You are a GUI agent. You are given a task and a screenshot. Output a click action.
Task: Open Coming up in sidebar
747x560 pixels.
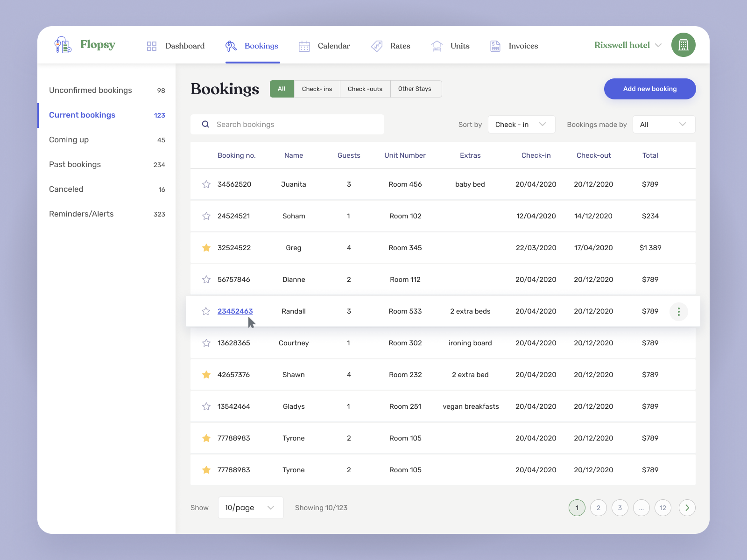coord(107,140)
